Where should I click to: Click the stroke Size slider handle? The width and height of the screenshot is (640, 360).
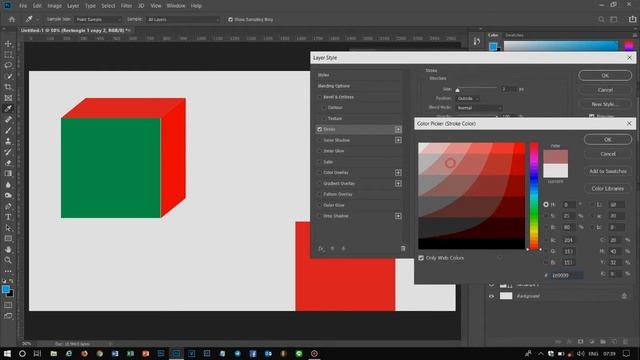458,90
